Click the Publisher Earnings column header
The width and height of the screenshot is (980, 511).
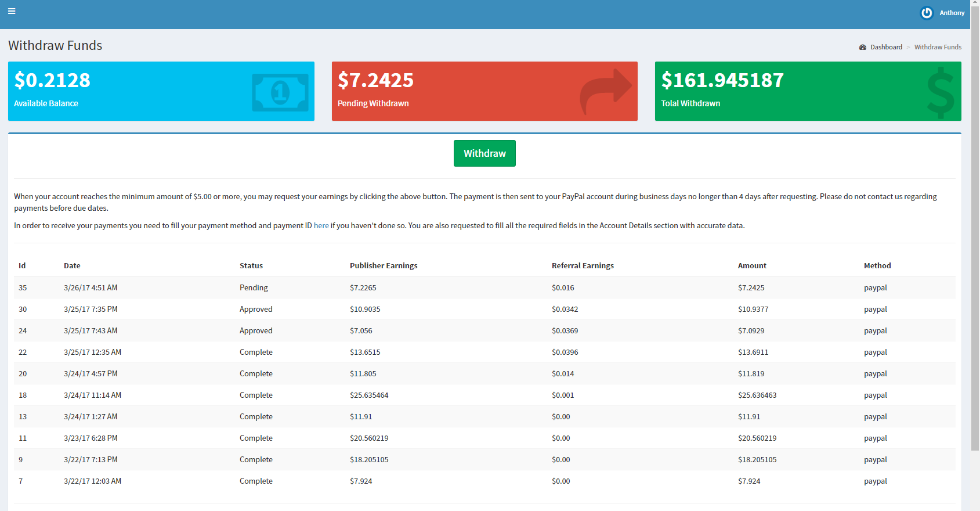coord(384,266)
